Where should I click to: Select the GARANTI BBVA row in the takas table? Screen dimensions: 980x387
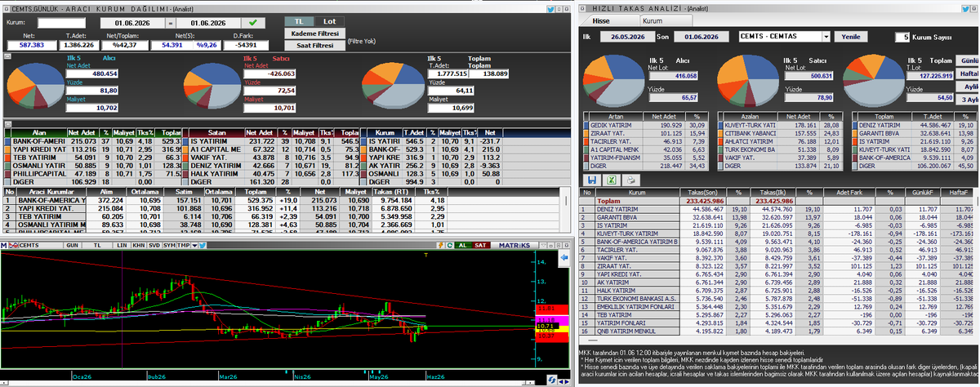click(780, 217)
